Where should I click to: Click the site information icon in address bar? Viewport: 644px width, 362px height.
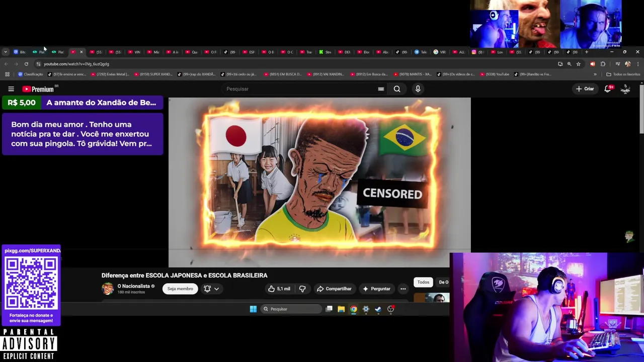[38, 64]
